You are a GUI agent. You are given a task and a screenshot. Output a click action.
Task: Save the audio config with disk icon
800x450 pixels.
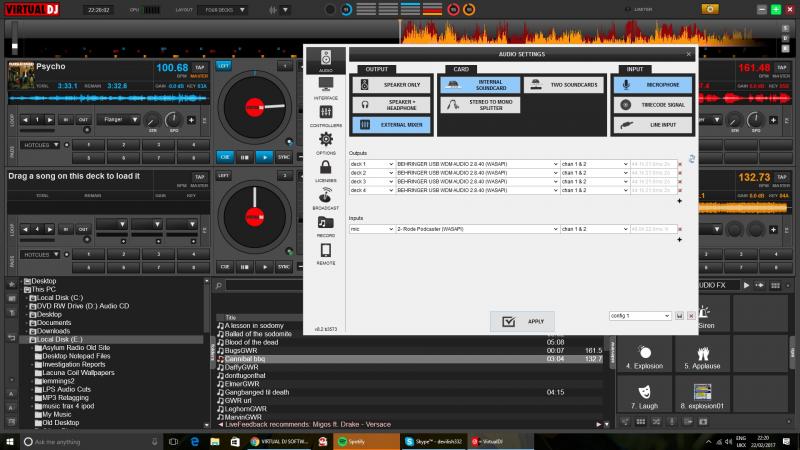(680, 316)
